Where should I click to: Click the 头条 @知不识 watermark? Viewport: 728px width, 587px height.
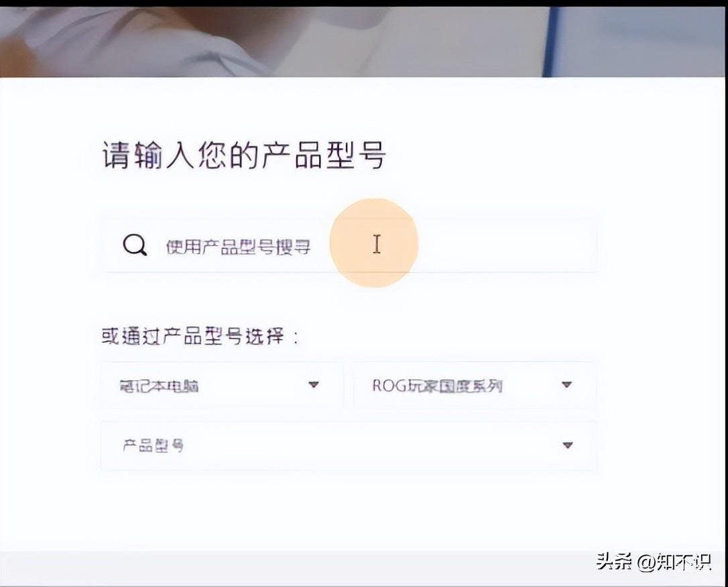pos(654,562)
